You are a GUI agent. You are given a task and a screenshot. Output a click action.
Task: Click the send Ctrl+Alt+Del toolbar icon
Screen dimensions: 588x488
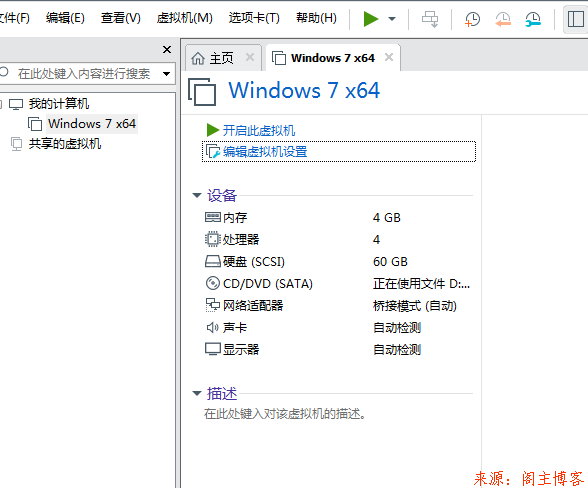(430, 19)
